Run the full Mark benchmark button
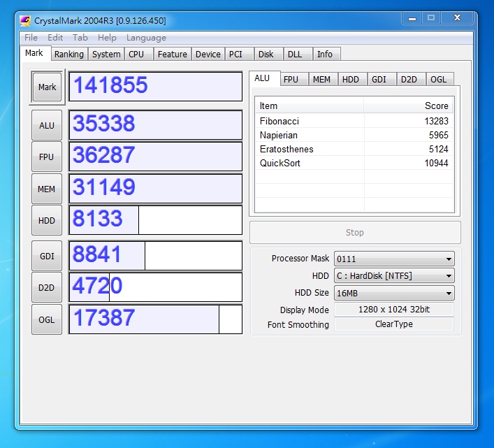 (47, 87)
